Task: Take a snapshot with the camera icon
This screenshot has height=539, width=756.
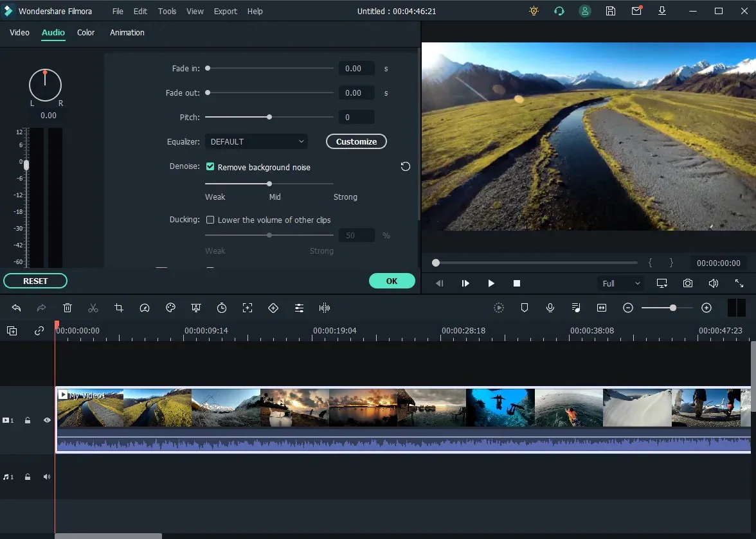Action: click(x=688, y=283)
